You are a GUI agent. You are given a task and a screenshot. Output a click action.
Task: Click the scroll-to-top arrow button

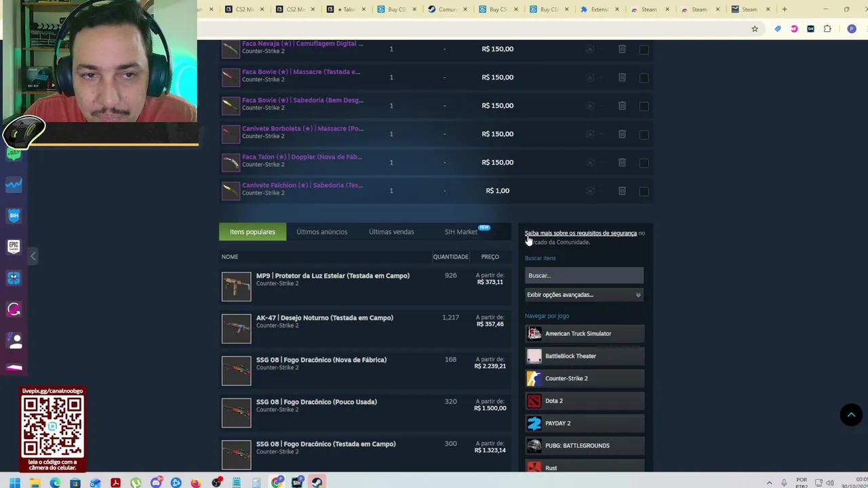851,415
